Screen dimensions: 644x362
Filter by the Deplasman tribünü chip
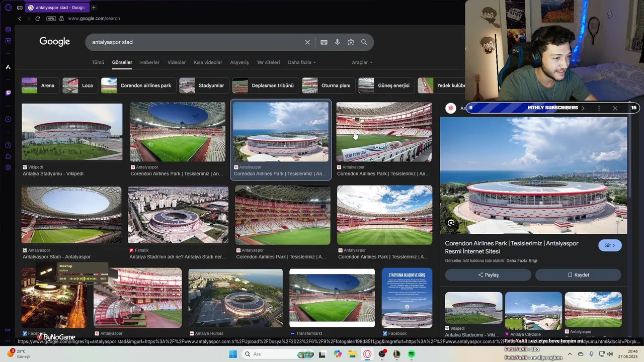(x=266, y=85)
